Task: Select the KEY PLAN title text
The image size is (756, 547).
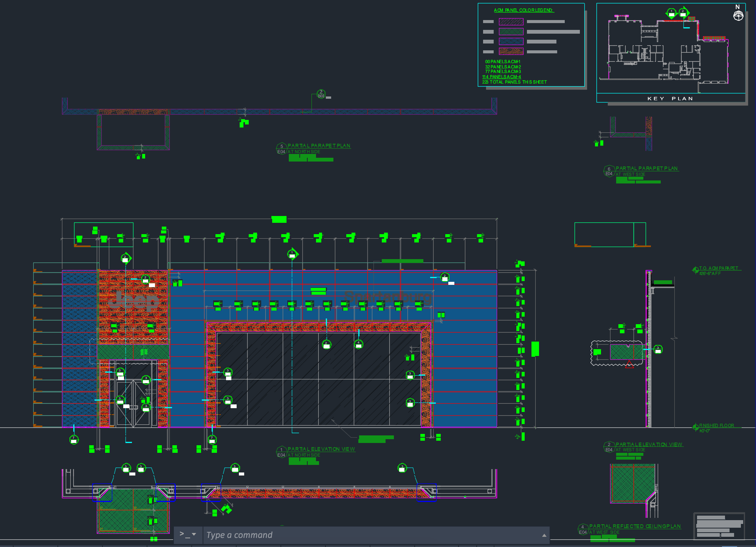Action: point(670,98)
